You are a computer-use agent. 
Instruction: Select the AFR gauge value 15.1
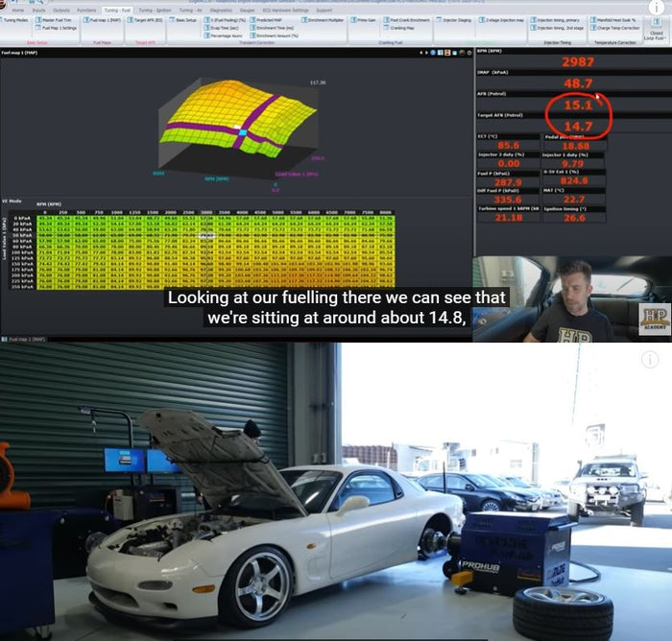pyautogui.click(x=578, y=105)
